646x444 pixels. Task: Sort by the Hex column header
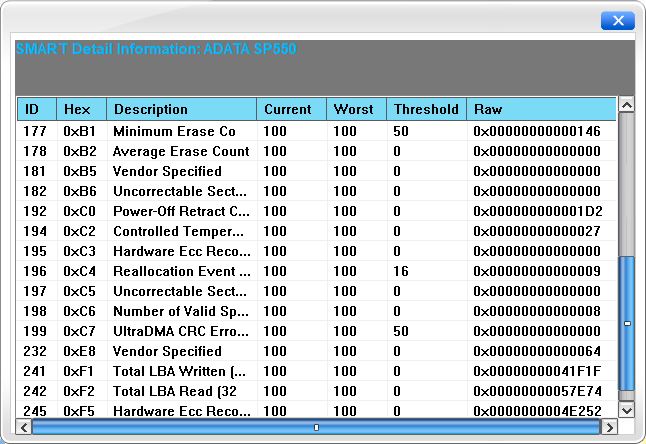82,109
